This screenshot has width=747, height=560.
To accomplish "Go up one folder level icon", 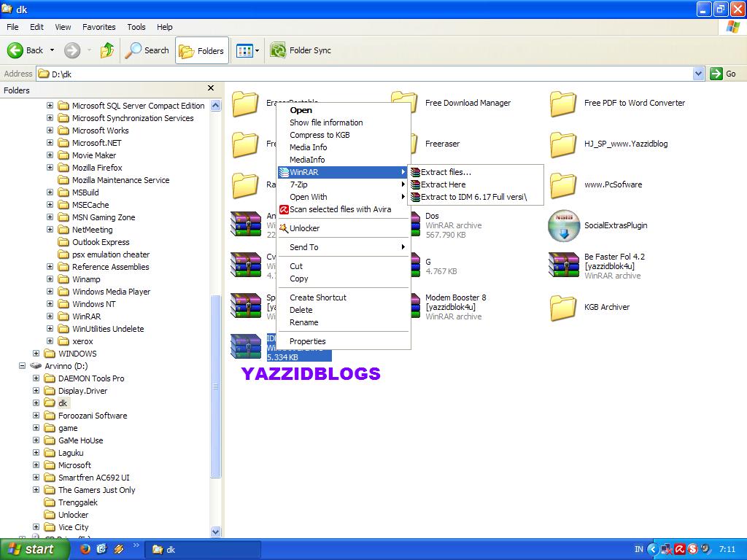I will click(x=107, y=50).
